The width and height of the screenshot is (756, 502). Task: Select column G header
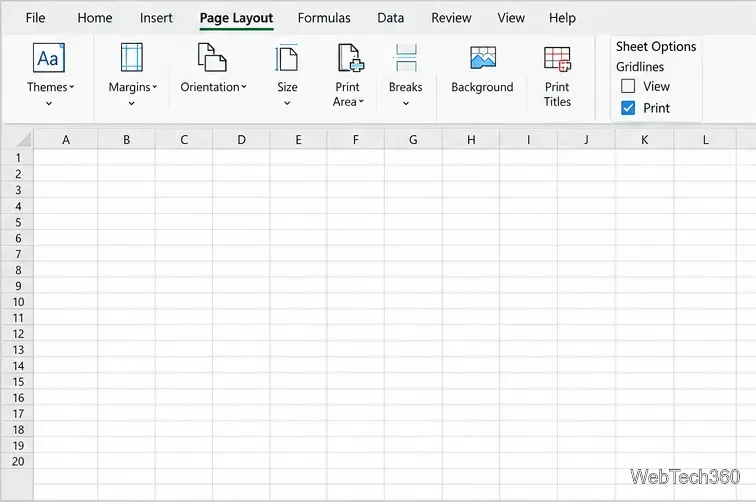pyautogui.click(x=413, y=139)
